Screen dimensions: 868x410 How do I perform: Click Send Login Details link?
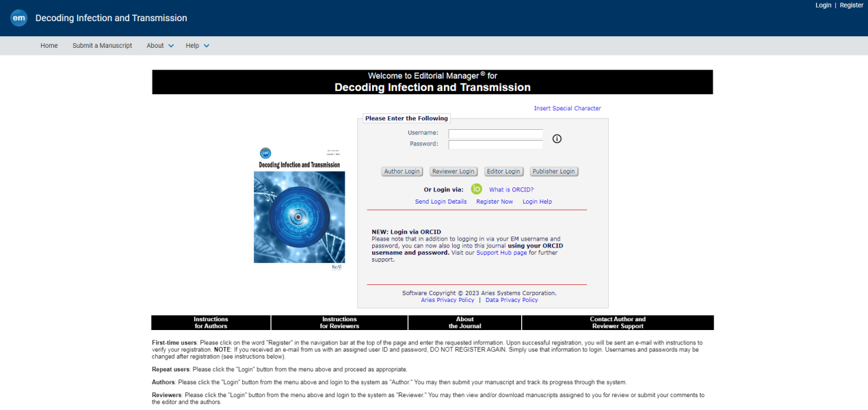[x=440, y=202]
